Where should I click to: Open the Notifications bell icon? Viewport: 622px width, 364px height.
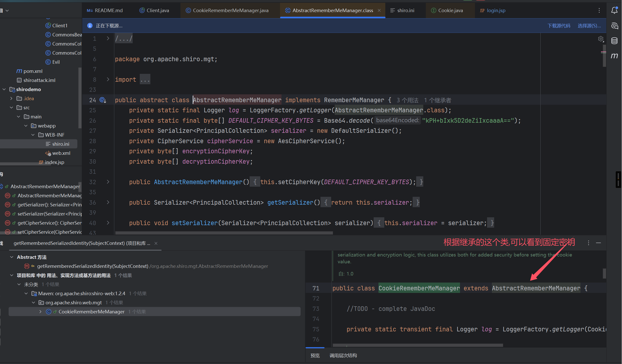614,10
